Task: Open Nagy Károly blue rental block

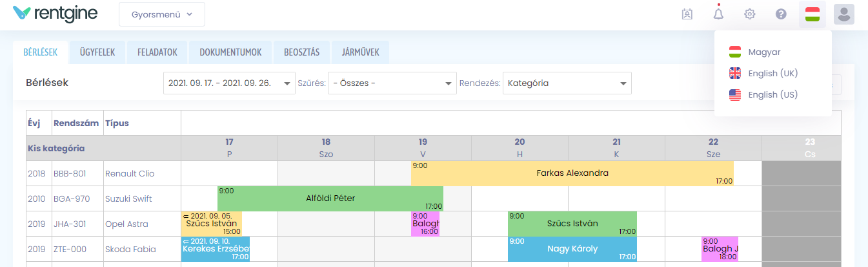Action: coord(572,249)
